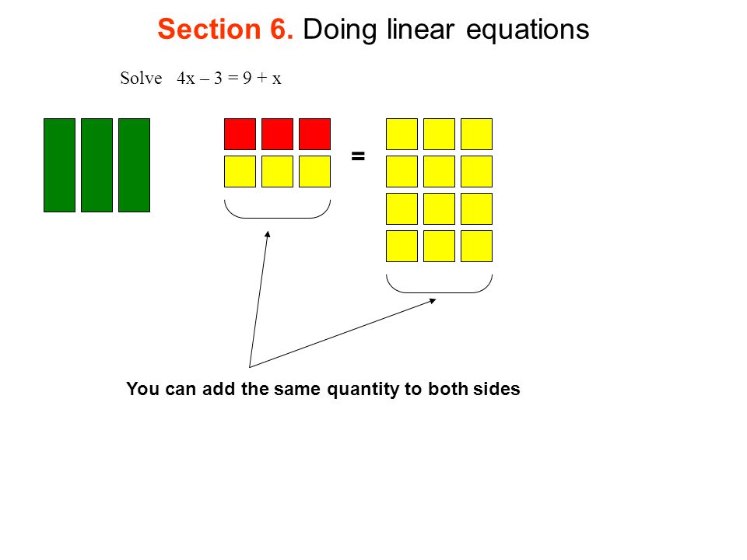Click the 'Section 6.' red heading text

pos(226,29)
